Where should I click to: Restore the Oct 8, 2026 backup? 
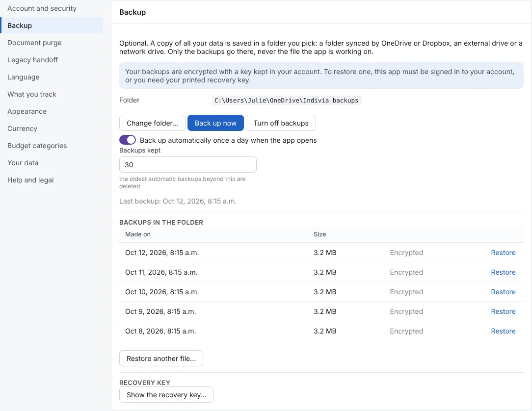pos(503,332)
